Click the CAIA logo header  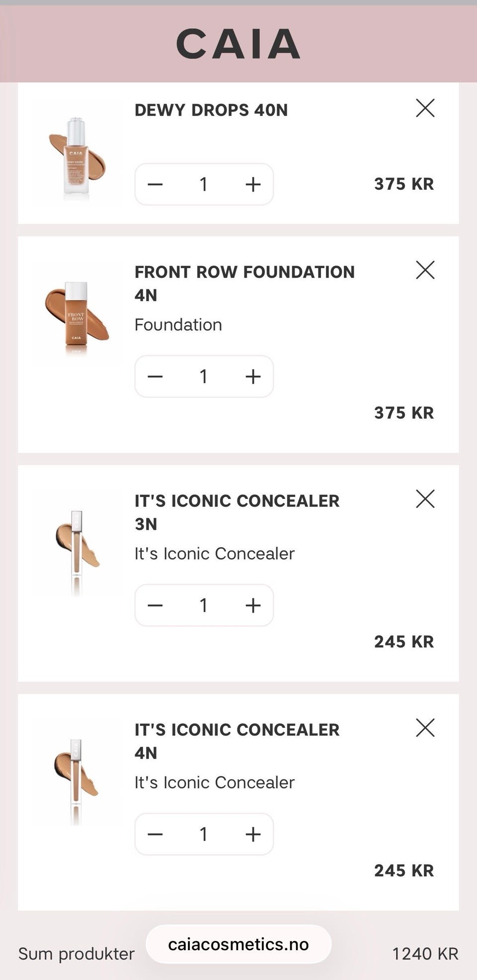tap(238, 44)
